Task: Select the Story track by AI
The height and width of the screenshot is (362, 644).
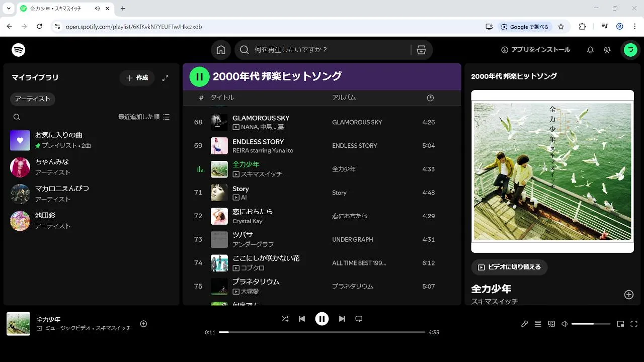Action: 240,189
